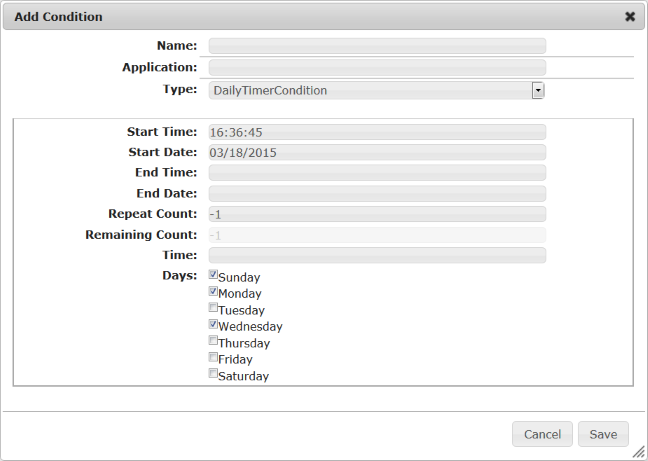Close the Add Condition dialog

(x=630, y=17)
